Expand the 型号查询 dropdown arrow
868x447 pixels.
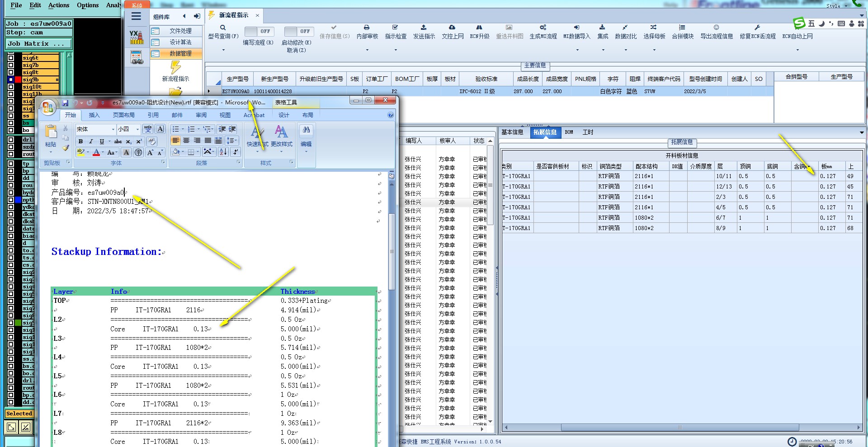223,50
